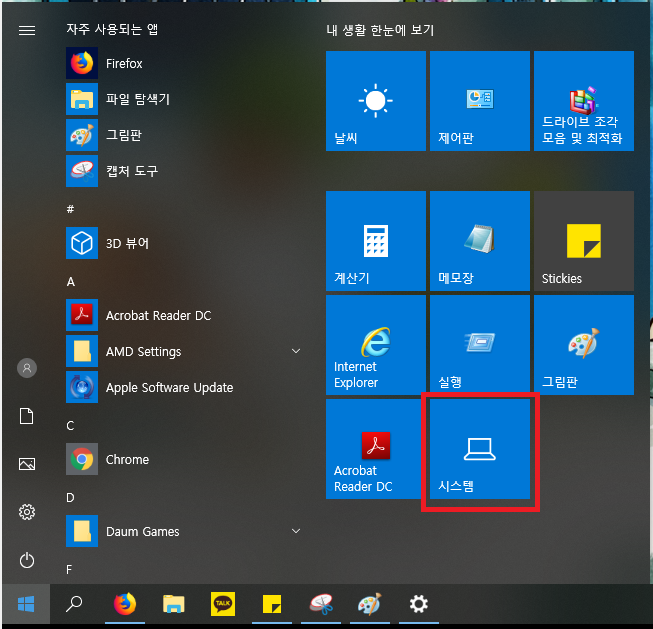The width and height of the screenshot is (653, 629).
Task: Open the 제어판 tile
Action: [x=480, y=101]
